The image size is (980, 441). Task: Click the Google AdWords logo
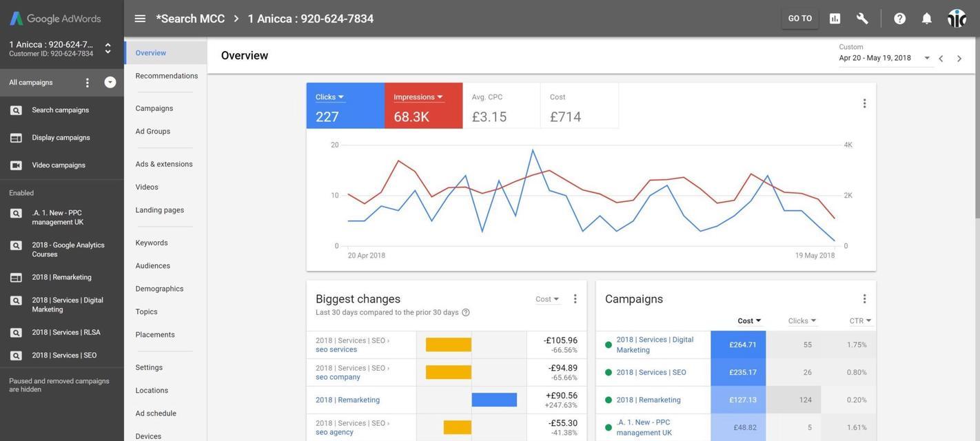point(55,19)
